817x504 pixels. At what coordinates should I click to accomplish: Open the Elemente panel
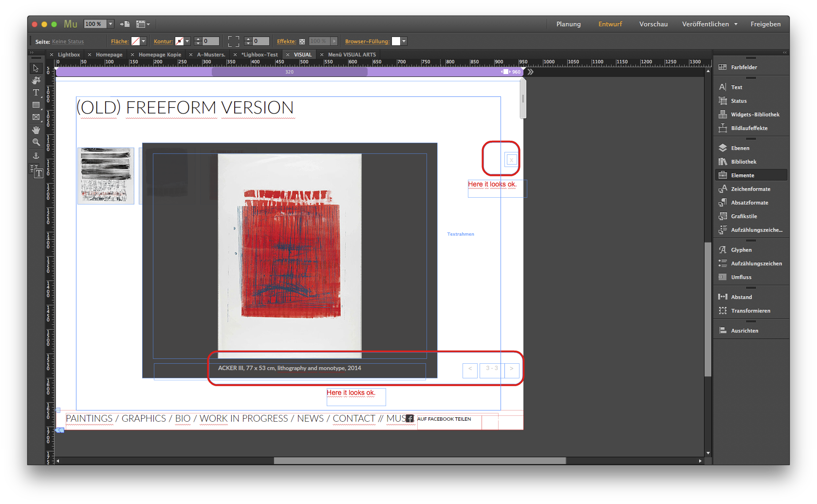click(751, 175)
